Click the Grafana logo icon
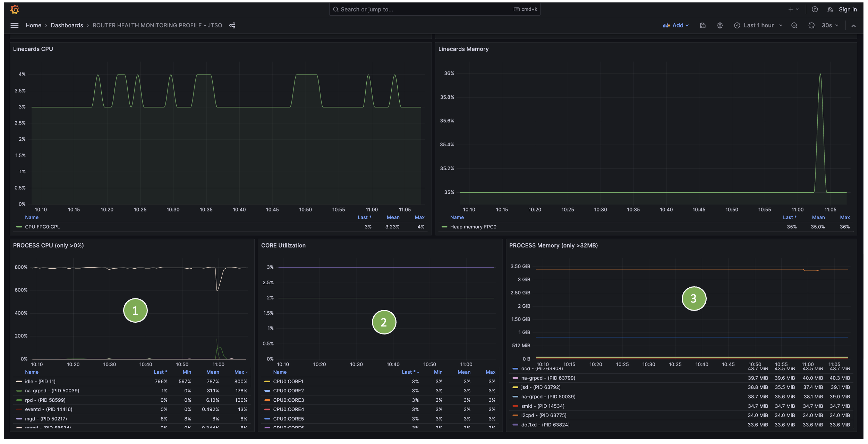Viewport: 868px width, 444px height. point(15,9)
